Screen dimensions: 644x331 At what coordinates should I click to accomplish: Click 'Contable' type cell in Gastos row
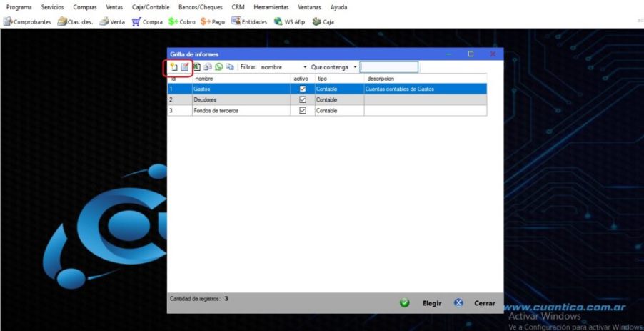(339, 89)
